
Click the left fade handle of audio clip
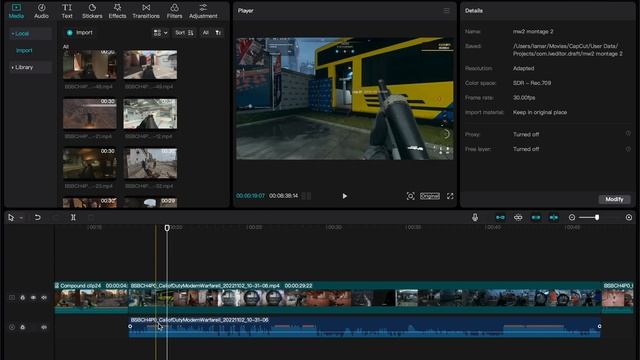[130, 326]
